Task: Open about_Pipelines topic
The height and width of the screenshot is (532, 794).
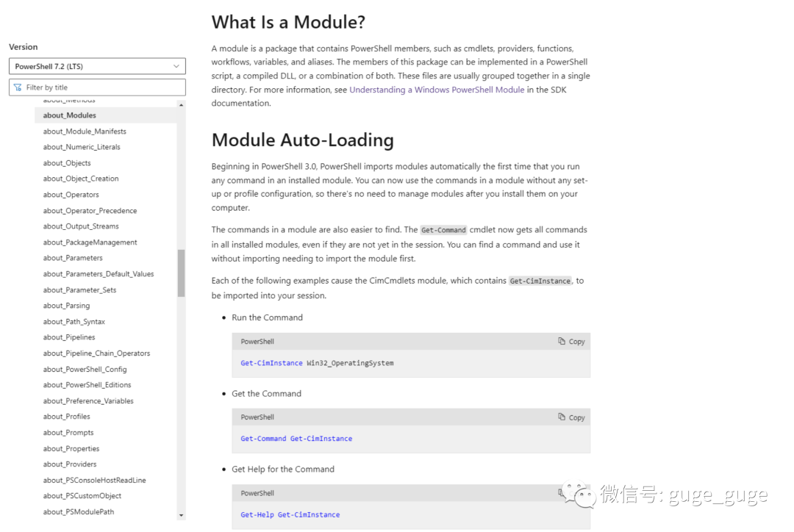Action: click(x=69, y=337)
